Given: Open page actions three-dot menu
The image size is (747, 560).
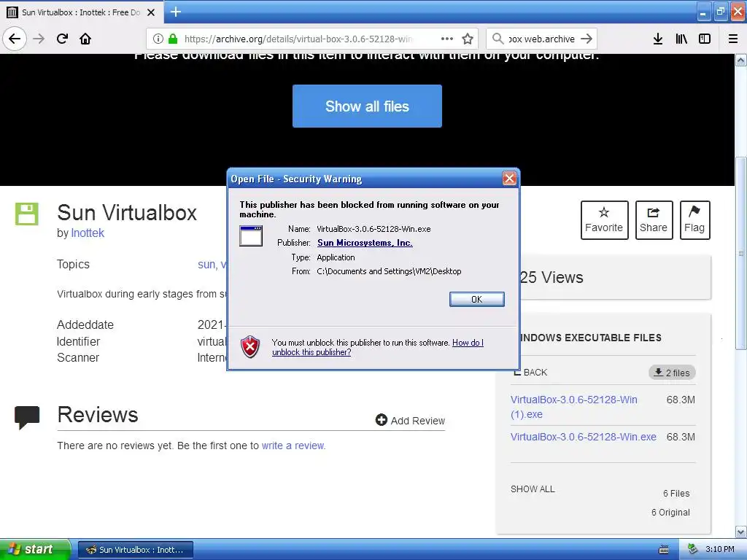Looking at the screenshot, I should click(447, 39).
